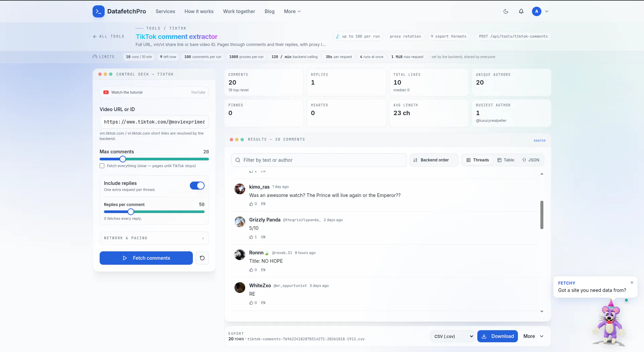The width and height of the screenshot is (644, 352).
Task: Open the Watch the tutorial link
Action: pyautogui.click(x=154, y=92)
